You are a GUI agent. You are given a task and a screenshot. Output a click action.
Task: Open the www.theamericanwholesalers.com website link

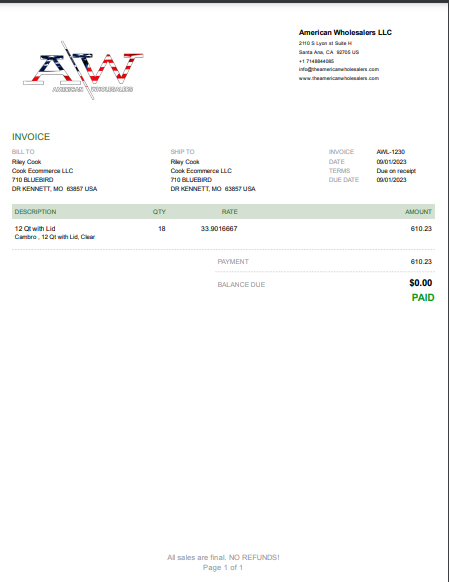pyautogui.click(x=339, y=78)
